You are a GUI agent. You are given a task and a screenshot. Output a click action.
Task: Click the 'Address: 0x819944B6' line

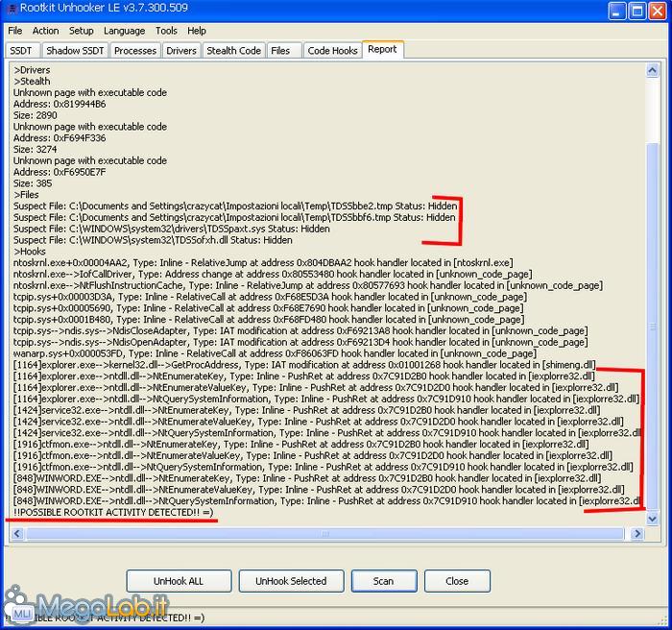coord(60,104)
